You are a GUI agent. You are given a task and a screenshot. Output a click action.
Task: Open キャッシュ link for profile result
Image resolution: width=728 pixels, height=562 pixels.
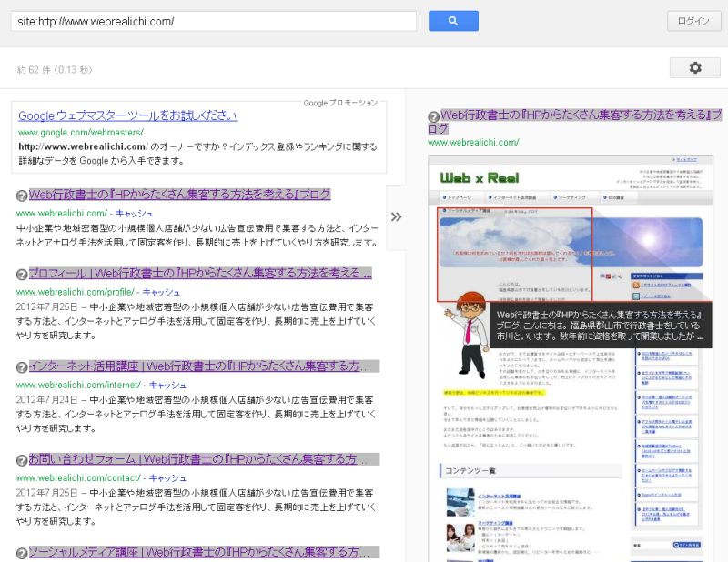pos(161,293)
